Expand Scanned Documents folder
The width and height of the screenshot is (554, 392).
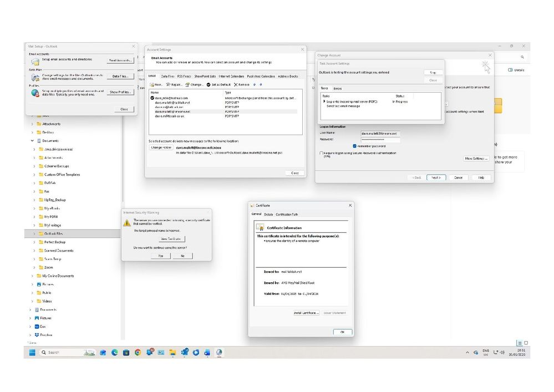(34, 251)
